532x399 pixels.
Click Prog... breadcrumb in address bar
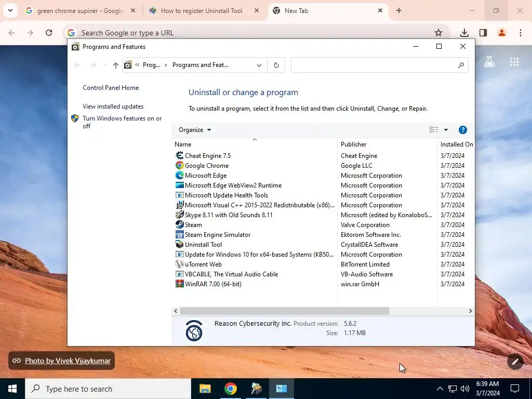pyautogui.click(x=151, y=65)
